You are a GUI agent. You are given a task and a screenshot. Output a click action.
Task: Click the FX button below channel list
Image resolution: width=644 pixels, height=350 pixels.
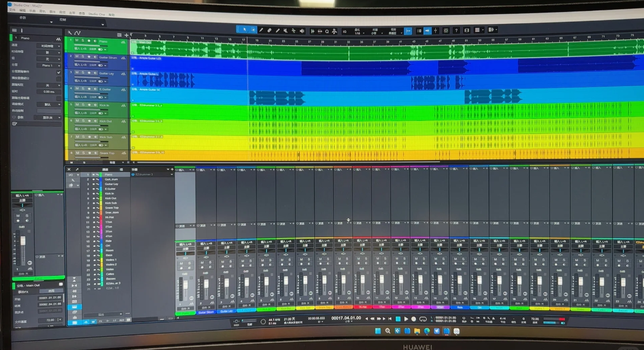click(100, 321)
